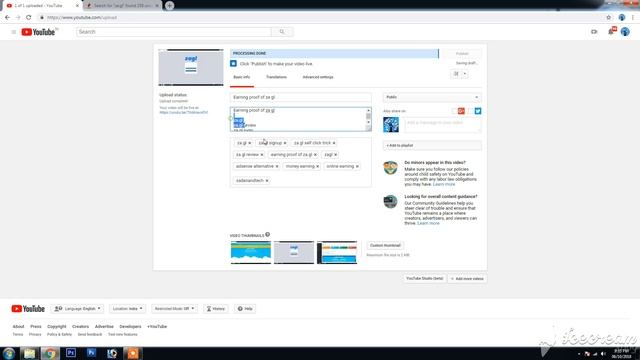Remove the 'adsense alternative' tag
640x360 pixels.
[x=277, y=167]
